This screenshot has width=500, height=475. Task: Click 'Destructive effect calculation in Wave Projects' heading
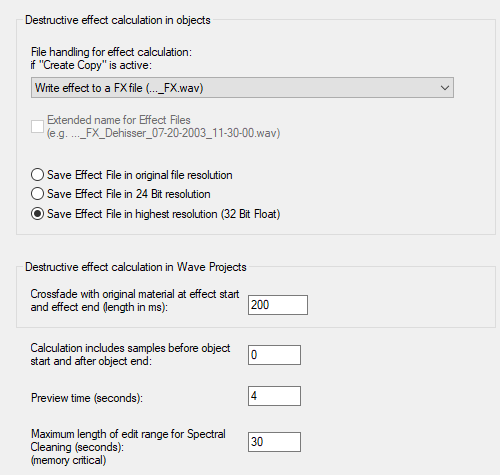pos(136,267)
